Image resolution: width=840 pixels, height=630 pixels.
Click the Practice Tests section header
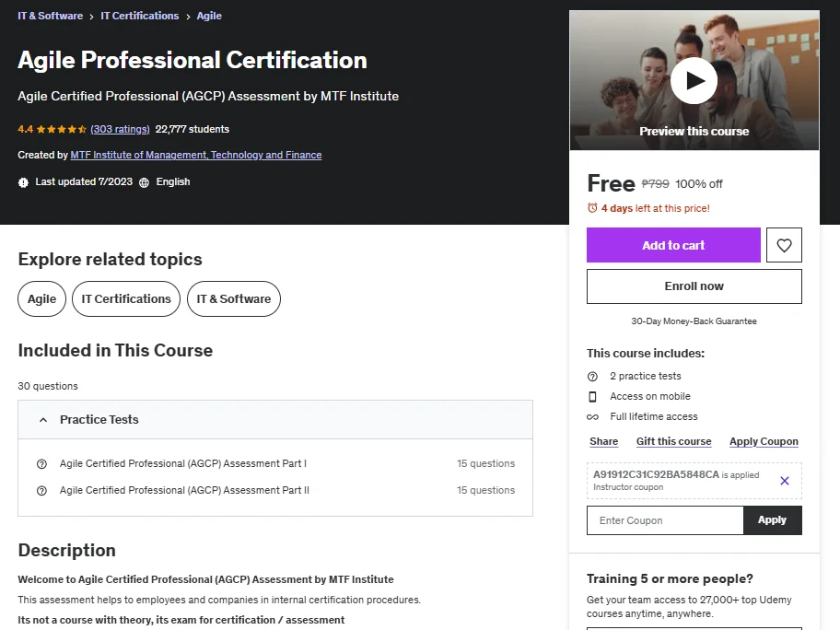pyautogui.click(x=275, y=420)
